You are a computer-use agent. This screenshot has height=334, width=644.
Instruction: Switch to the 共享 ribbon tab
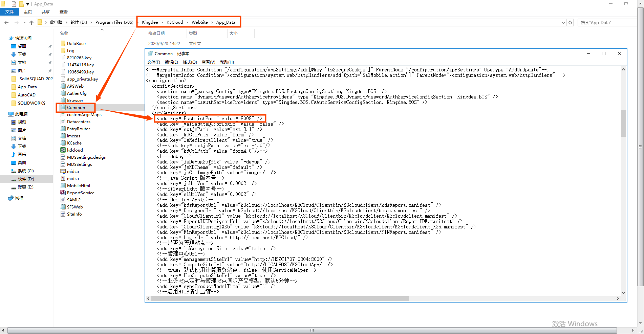(46, 12)
